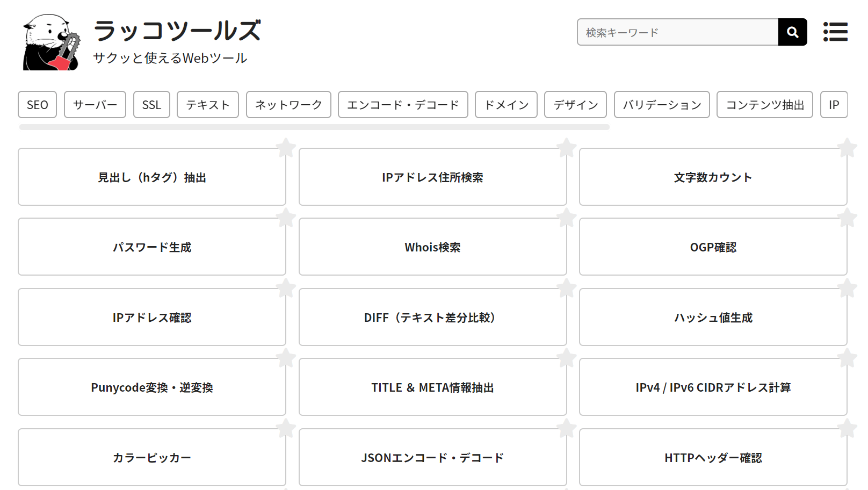Viewport: 868px width, 490px height.
Task: Open the 見出し（hタグ）抽出 tool
Action: [x=152, y=177]
